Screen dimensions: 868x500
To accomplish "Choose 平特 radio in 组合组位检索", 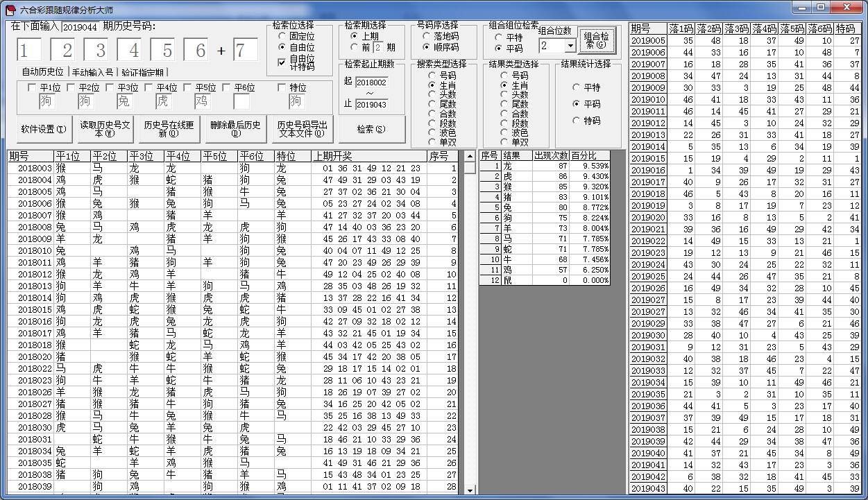I will (x=499, y=37).
